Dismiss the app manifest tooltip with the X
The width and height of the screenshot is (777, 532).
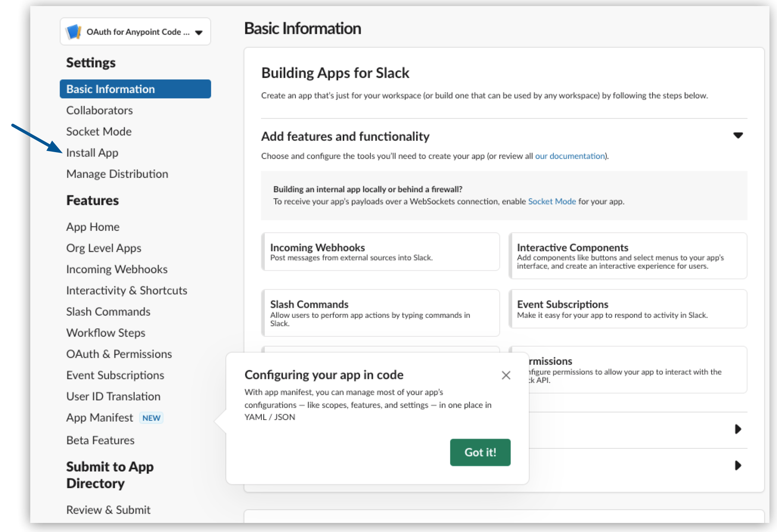tap(506, 375)
